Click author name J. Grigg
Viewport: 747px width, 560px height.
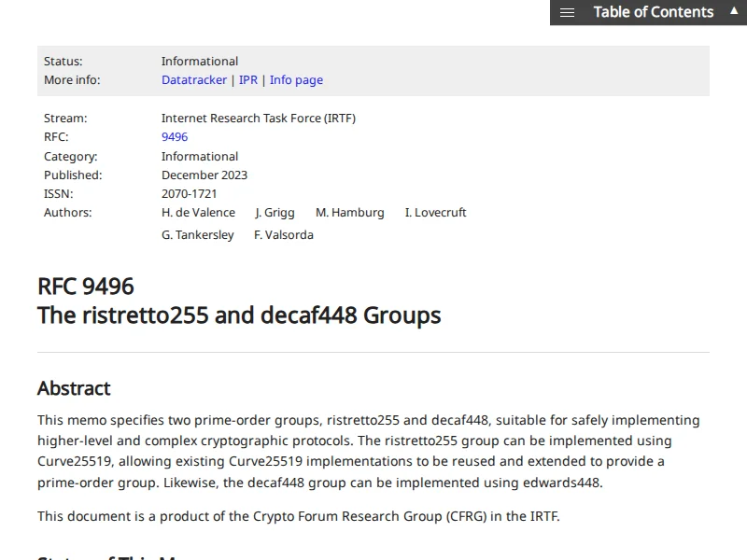coord(275,213)
